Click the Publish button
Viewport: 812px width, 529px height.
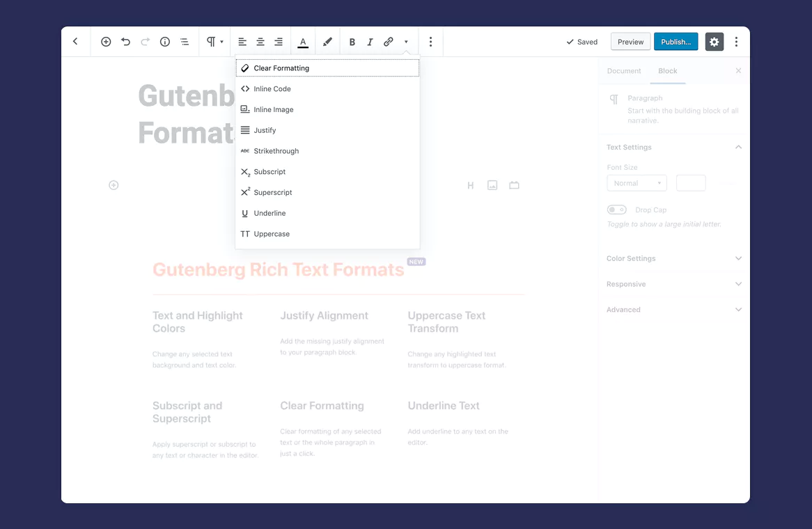[676, 42]
